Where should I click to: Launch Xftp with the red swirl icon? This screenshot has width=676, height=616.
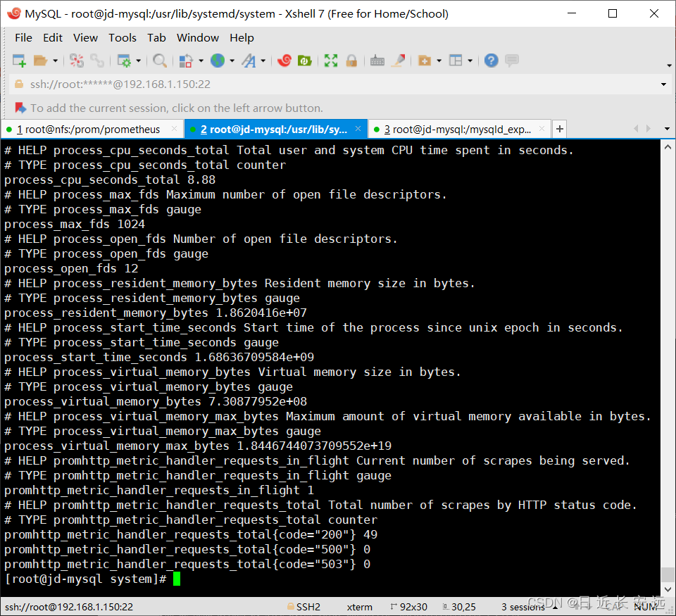click(x=284, y=61)
